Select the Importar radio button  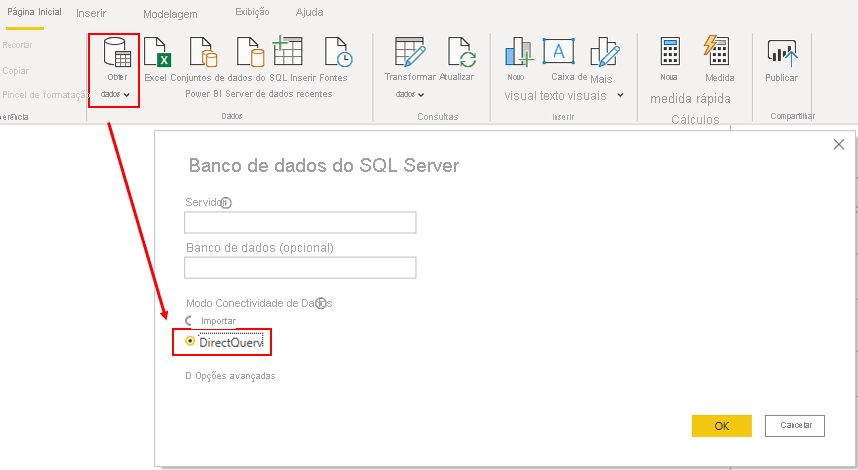[190, 321]
